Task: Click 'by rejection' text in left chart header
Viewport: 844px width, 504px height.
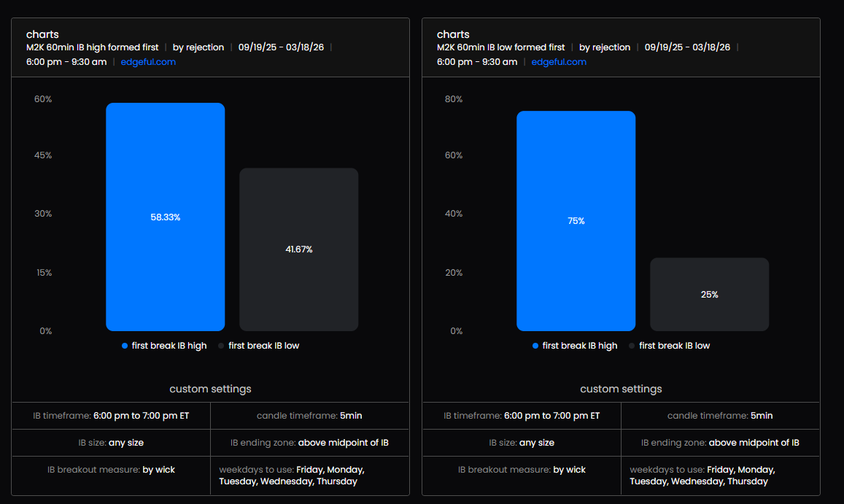Action: point(198,47)
